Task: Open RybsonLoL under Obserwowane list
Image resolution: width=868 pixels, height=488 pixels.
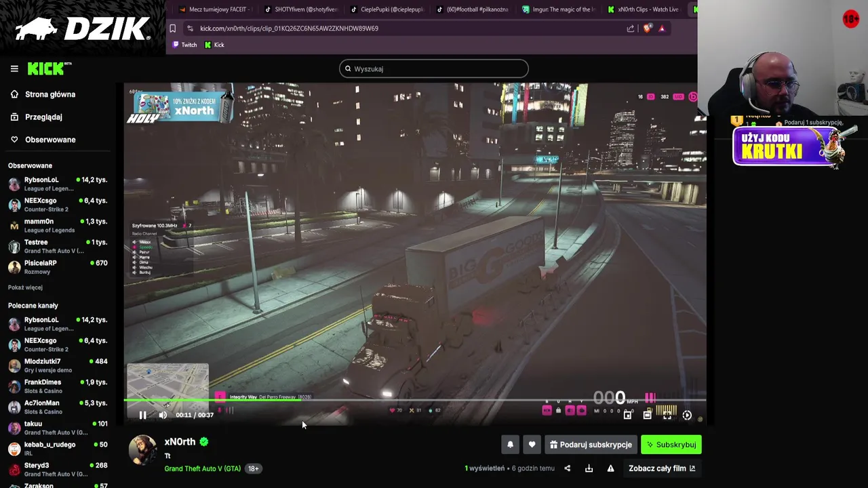Action: (x=58, y=184)
